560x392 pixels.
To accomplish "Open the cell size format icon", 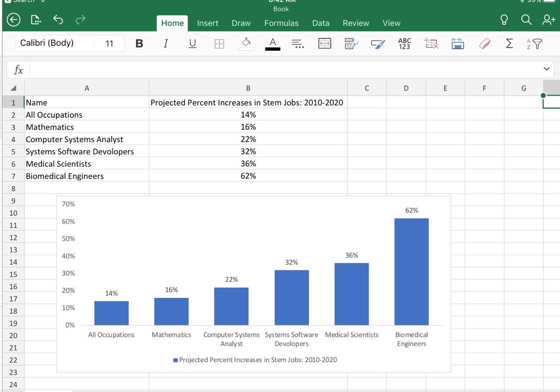I will (458, 44).
